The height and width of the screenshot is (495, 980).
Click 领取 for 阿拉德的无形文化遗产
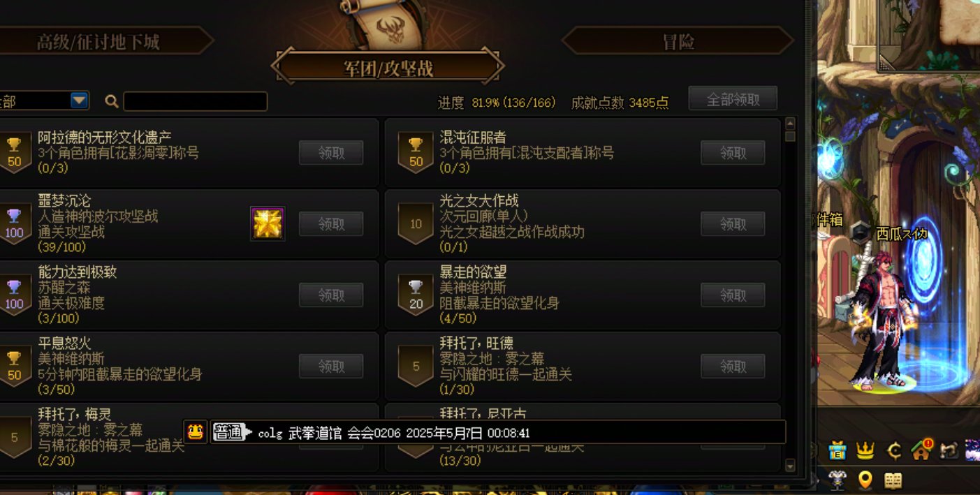pyautogui.click(x=331, y=153)
